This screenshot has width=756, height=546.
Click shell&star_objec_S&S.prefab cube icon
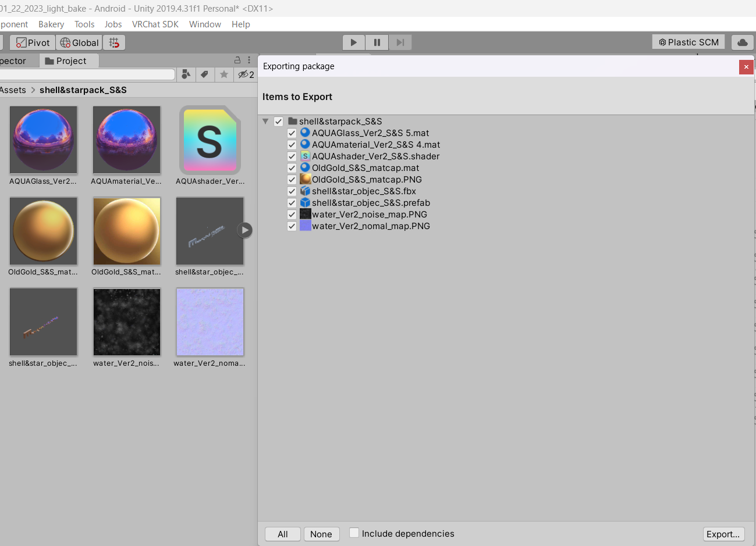click(305, 202)
